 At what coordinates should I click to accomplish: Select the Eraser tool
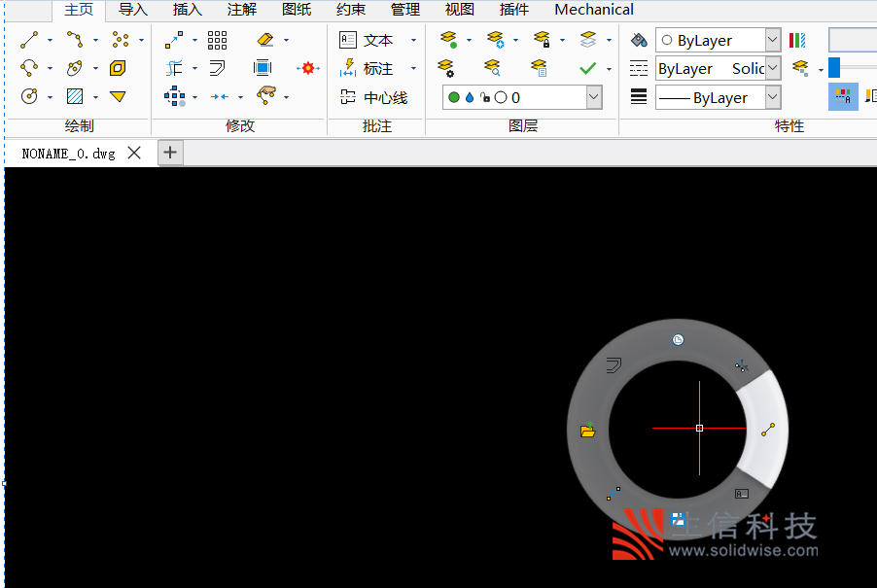tap(265, 40)
